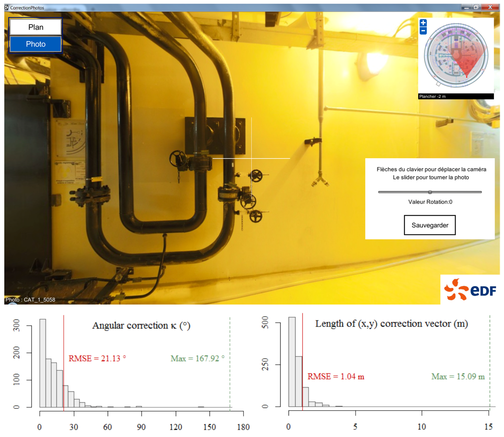504x437 pixels.
Task: Click the small white rectangle outside plan circle
Action: [438, 84]
